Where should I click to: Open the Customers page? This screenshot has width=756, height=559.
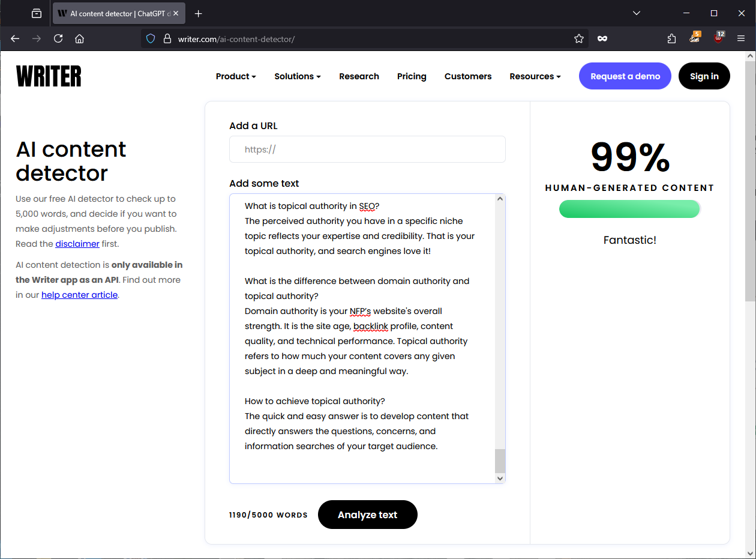(468, 76)
